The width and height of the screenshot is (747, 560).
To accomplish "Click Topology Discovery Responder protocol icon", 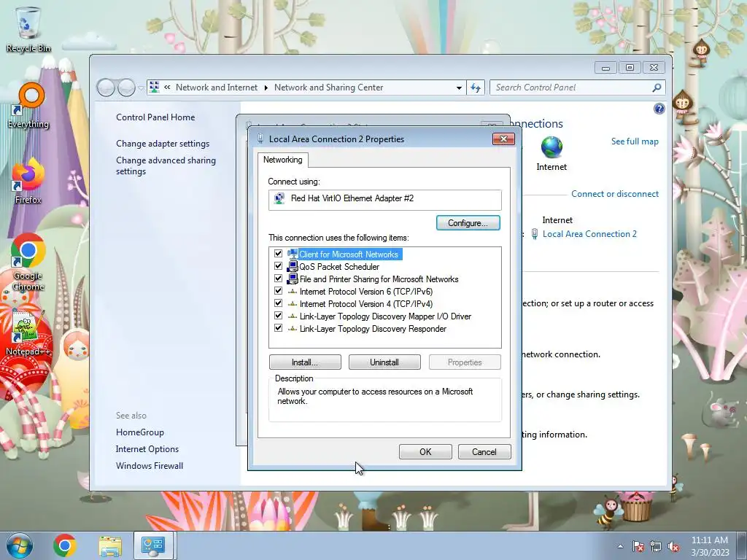I will click(x=292, y=329).
